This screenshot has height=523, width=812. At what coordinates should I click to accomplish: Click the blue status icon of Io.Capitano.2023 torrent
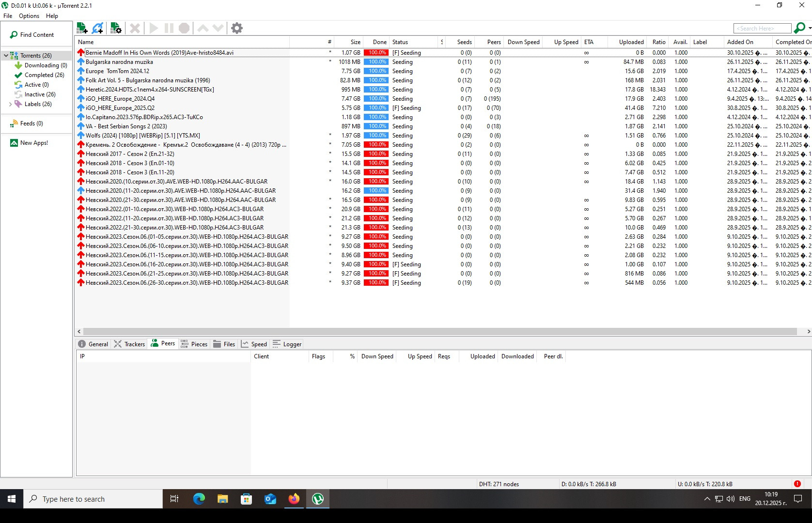point(81,117)
